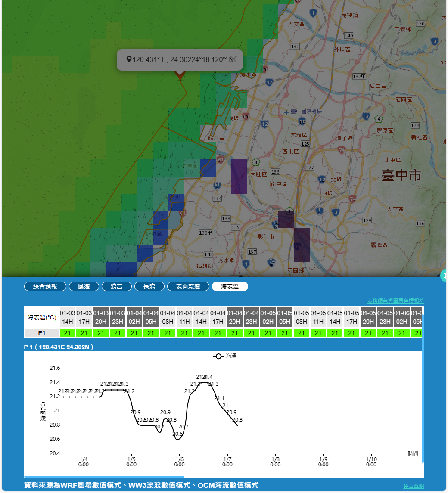The width and height of the screenshot is (448, 493).
Task: Select the P1 row label in the table
Action: (42, 333)
